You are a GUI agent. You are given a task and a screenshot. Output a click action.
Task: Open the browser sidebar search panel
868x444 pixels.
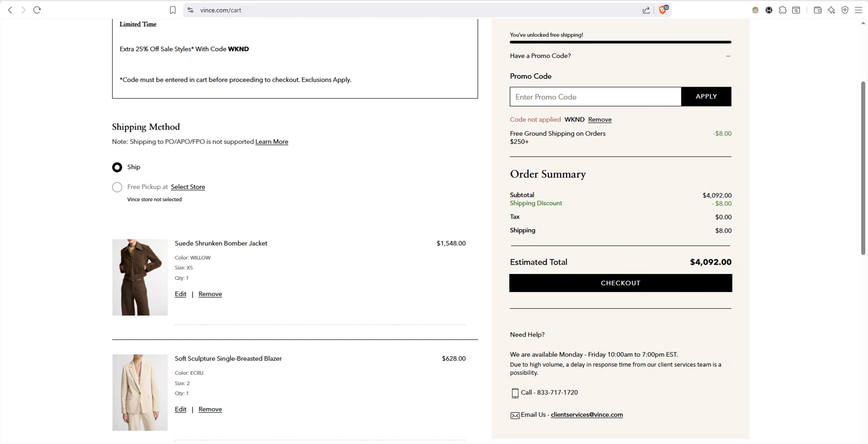(x=796, y=10)
